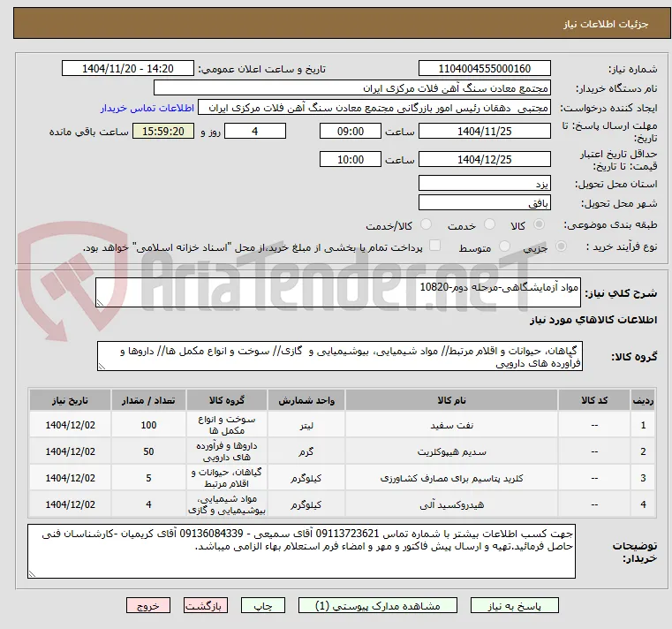This screenshot has height=629, width=672.
Task: Click 'گیاهان، حیوانات و اقلام مرتبط' group cell
Action: point(227,478)
